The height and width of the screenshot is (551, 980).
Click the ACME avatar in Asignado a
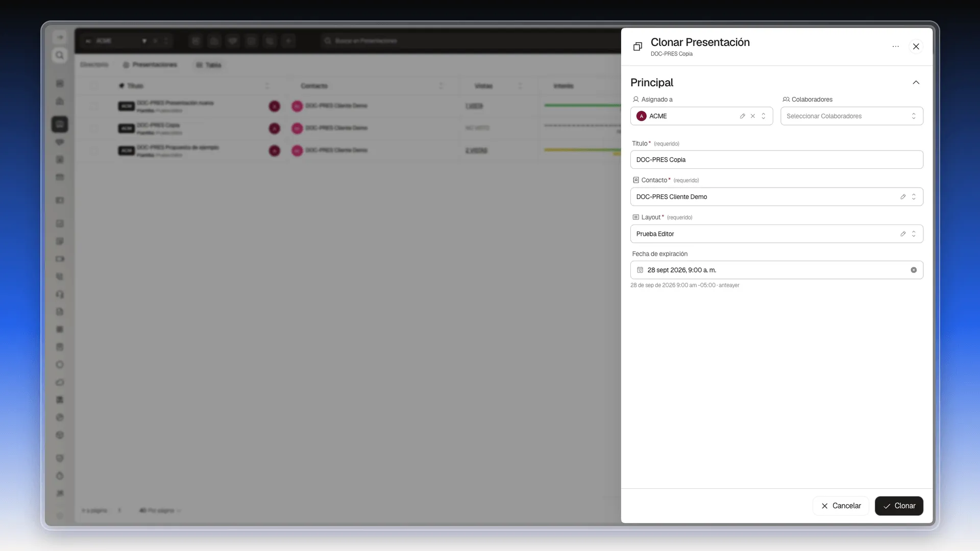(641, 116)
